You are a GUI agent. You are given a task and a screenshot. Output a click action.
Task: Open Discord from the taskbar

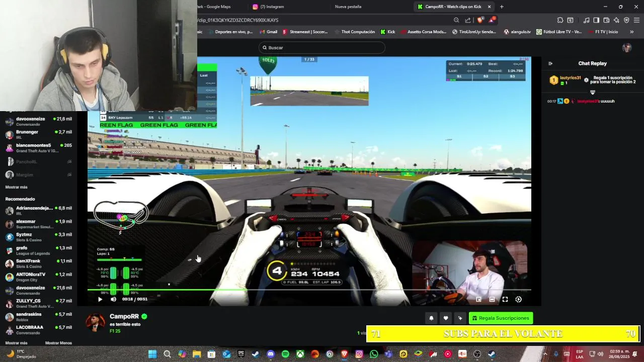271,354
